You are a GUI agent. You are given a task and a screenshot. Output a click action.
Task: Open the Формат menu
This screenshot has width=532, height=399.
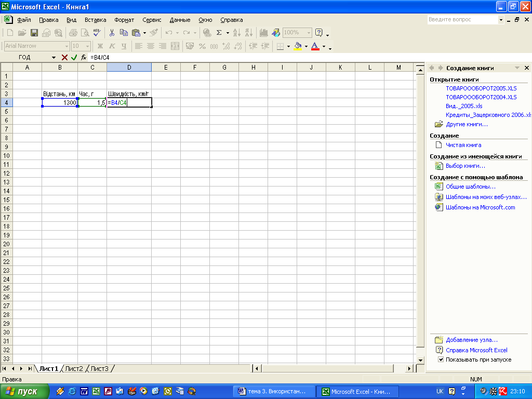point(124,20)
